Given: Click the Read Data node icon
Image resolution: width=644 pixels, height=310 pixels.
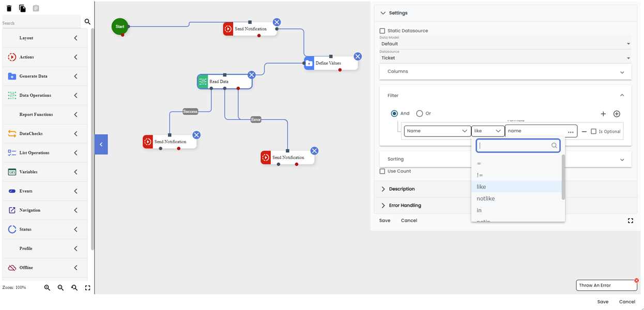Looking at the screenshot, I should pos(202,81).
